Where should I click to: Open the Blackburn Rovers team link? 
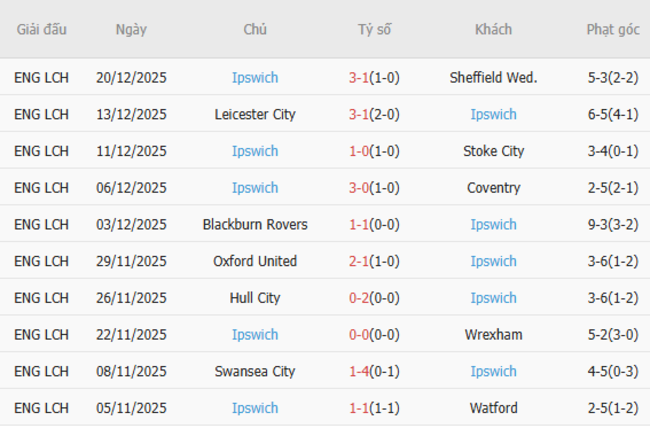point(255,224)
